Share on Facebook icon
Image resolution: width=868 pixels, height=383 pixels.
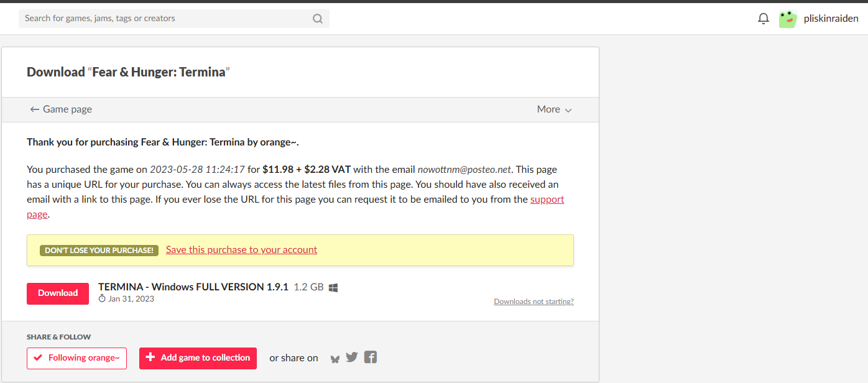pyautogui.click(x=371, y=357)
